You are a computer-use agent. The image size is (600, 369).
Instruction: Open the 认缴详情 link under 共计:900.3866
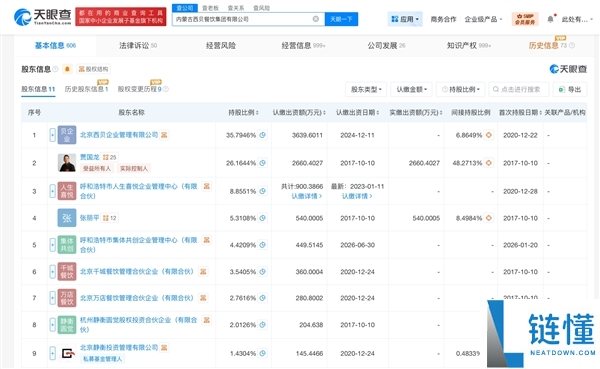point(306,196)
